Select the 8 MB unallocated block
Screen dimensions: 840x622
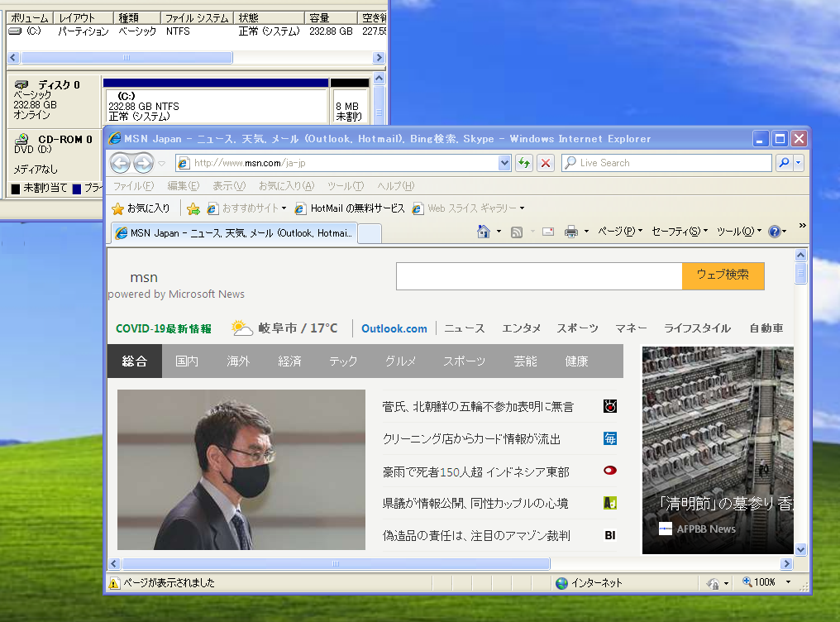[350, 102]
